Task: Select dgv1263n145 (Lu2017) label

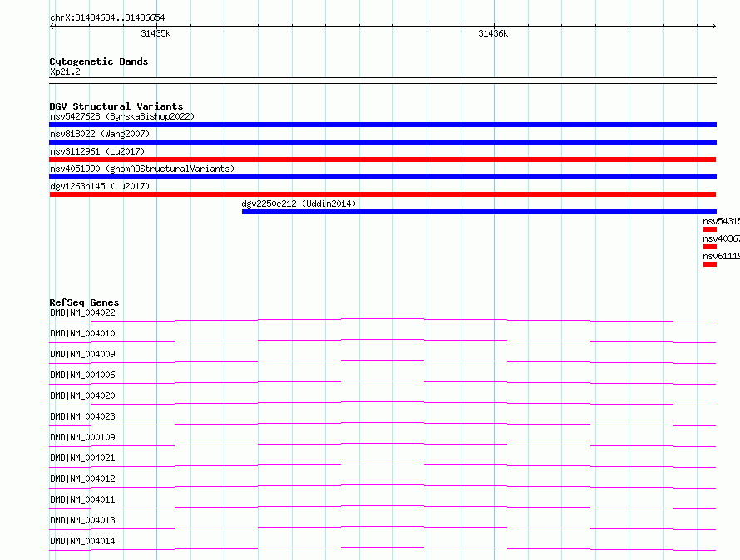Action: [x=100, y=186]
